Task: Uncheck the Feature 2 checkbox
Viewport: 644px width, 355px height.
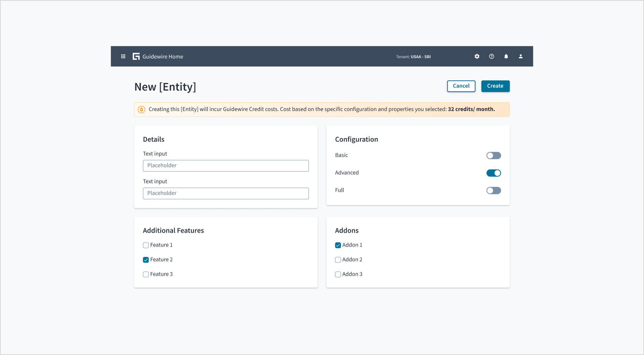Action: [146, 260]
